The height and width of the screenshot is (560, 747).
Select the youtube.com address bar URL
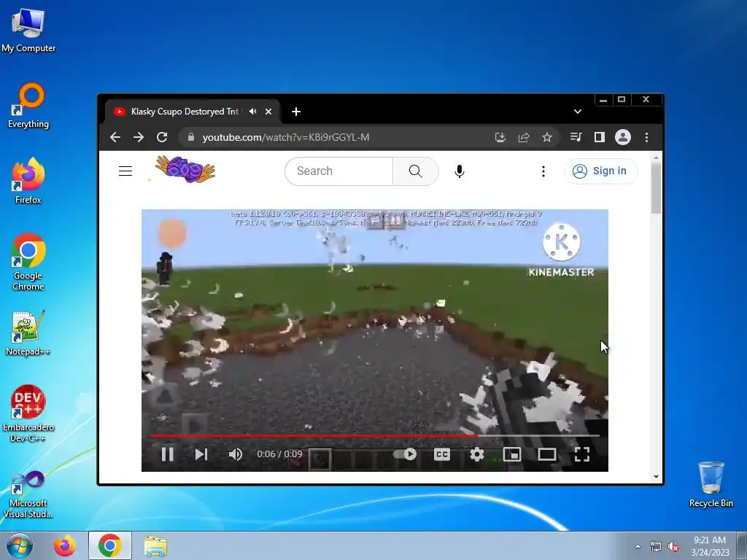(x=286, y=137)
